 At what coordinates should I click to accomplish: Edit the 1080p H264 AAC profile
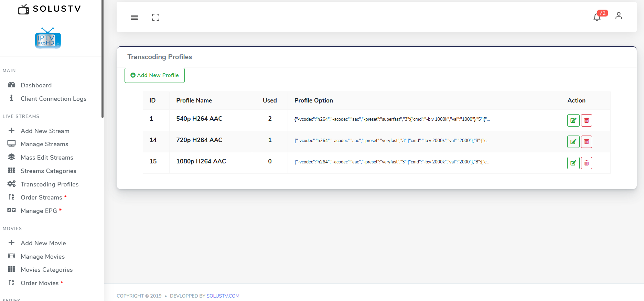point(573,163)
